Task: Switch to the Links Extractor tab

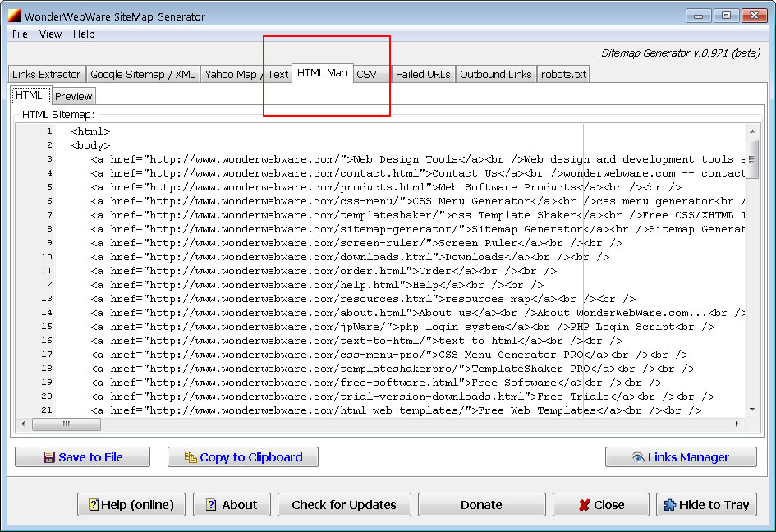Action: pos(47,74)
